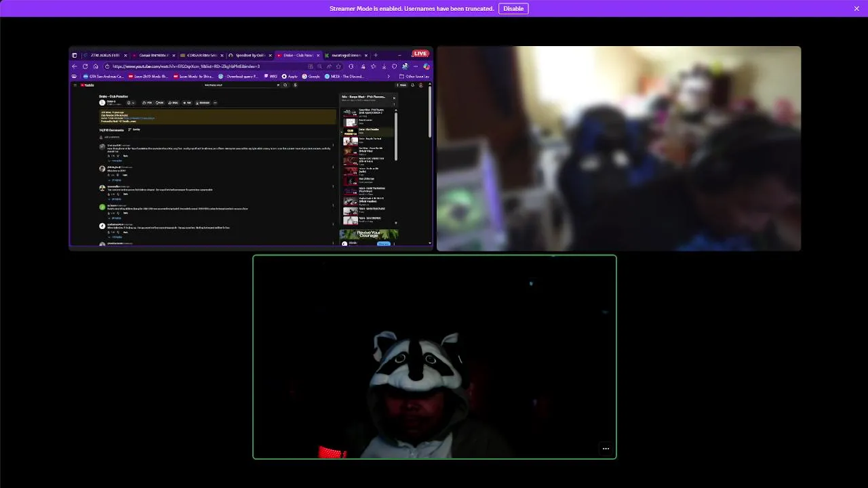
Task: Select the AORUS ELITE browser tab
Action: (x=106, y=56)
